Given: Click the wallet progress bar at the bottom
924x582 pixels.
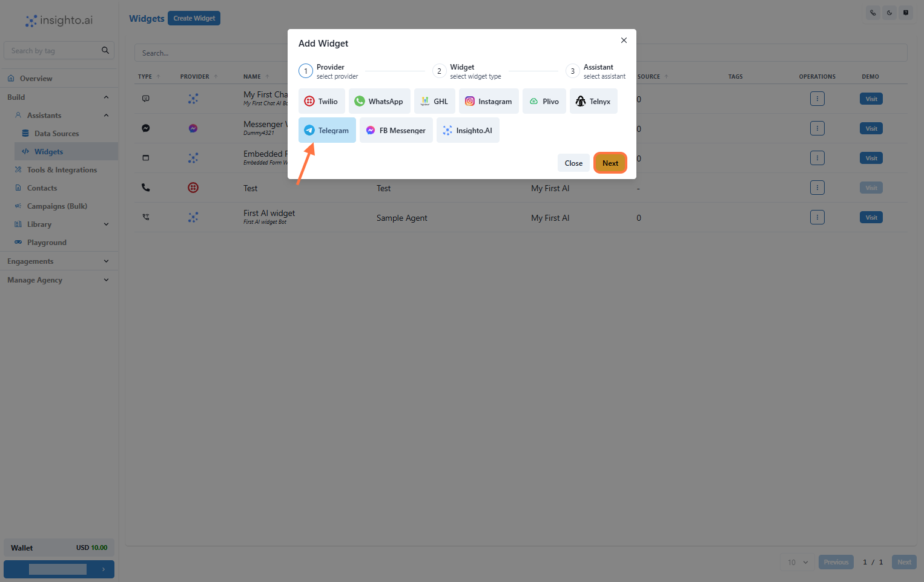Looking at the screenshot, I should coord(59,569).
